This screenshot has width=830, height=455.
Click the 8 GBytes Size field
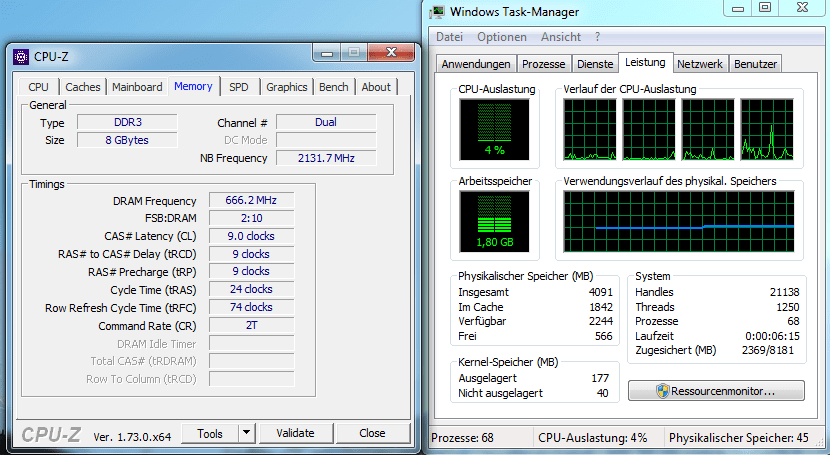coord(127,140)
